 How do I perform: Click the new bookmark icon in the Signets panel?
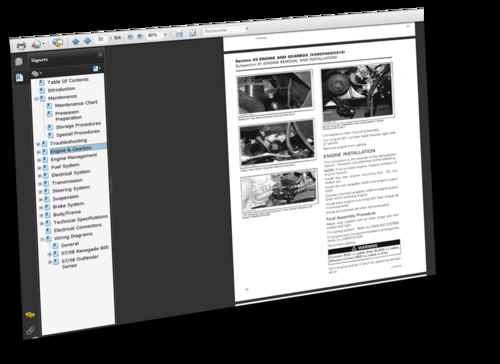tap(96, 68)
